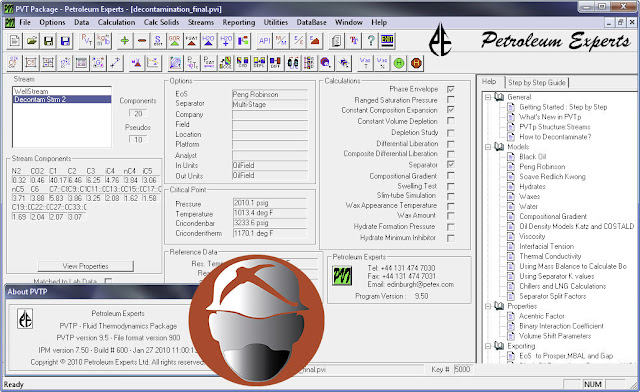Image resolution: width=640 pixels, height=392 pixels.
Task: Open the Calculation menu
Action: (x=116, y=22)
